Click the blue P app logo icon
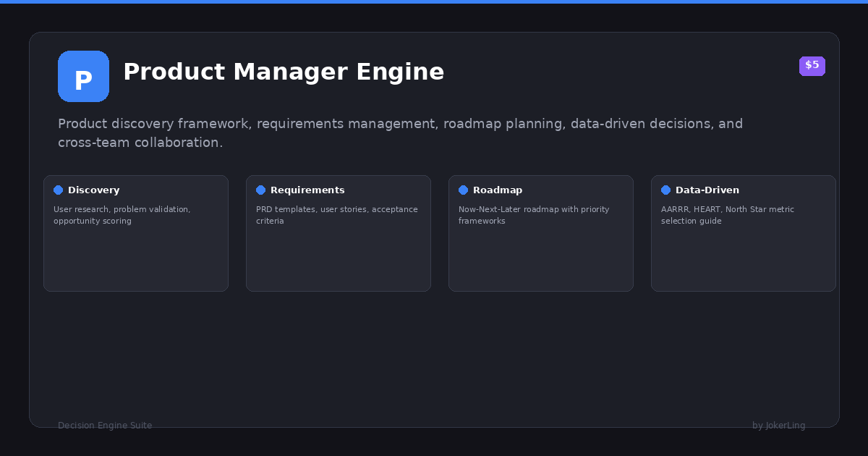 tap(83, 76)
